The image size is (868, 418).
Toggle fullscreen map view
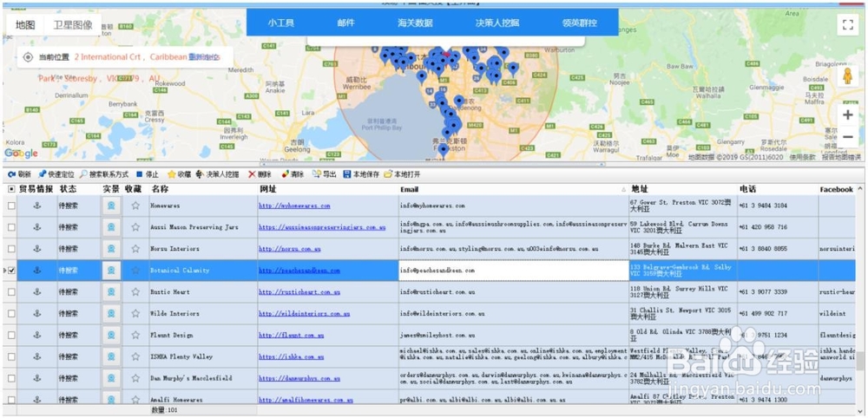pyautogui.click(x=847, y=25)
